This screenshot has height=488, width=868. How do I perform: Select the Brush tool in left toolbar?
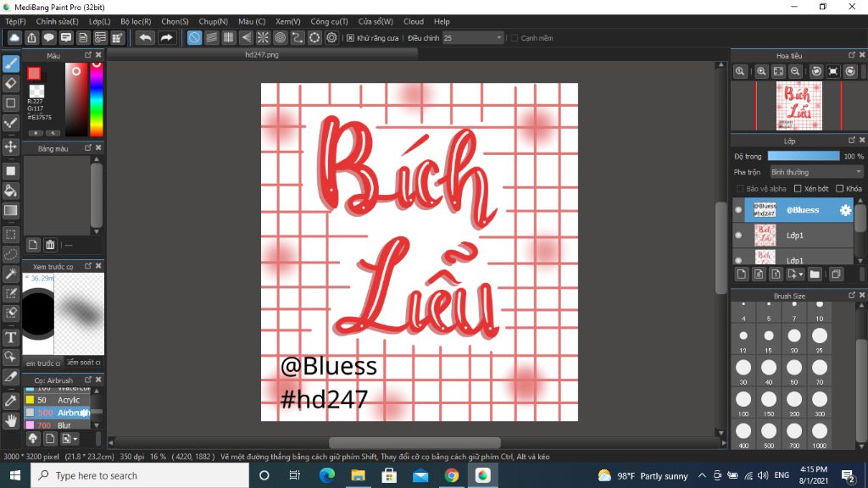click(10, 64)
